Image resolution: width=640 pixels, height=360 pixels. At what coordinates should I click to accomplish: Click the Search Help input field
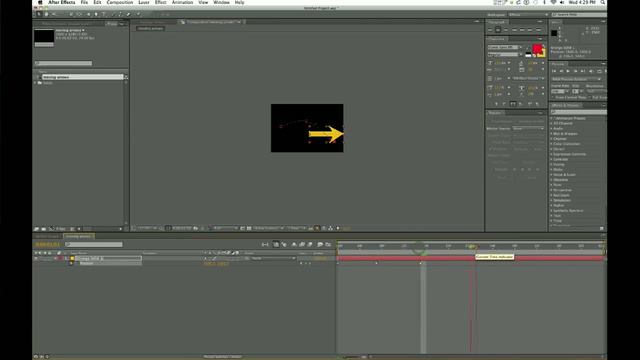pos(579,15)
